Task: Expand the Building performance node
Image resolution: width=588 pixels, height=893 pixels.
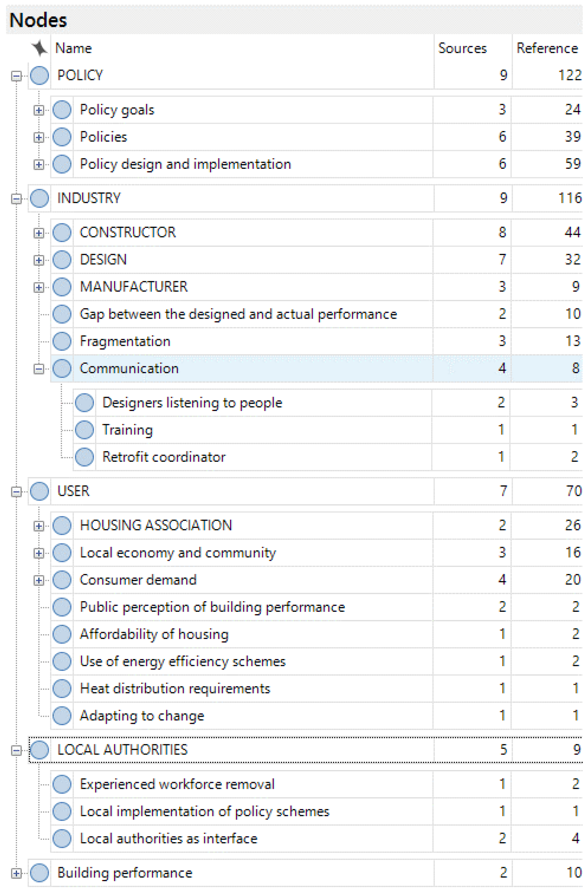Action: coord(16,874)
